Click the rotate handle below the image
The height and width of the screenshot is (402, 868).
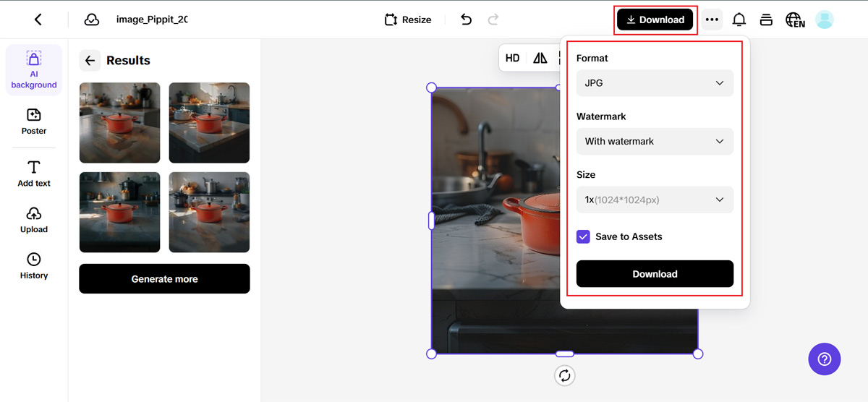point(564,375)
